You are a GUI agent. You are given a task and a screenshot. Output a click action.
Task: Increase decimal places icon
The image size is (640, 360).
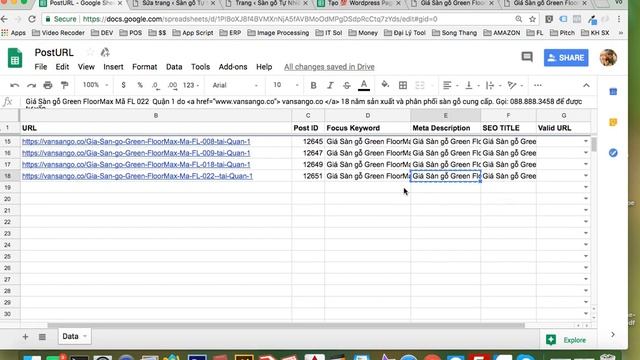173,85
